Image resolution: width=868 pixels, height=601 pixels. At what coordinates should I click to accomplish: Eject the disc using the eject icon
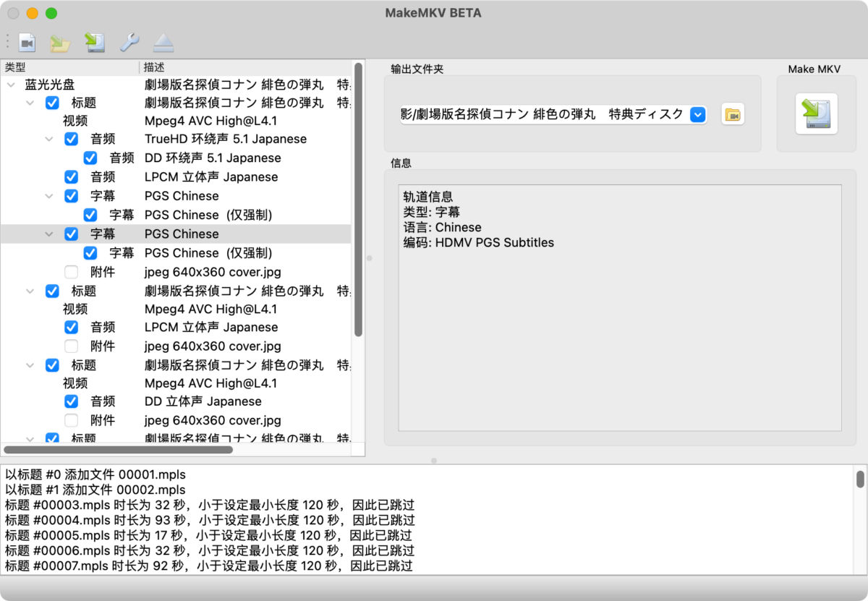coord(163,43)
